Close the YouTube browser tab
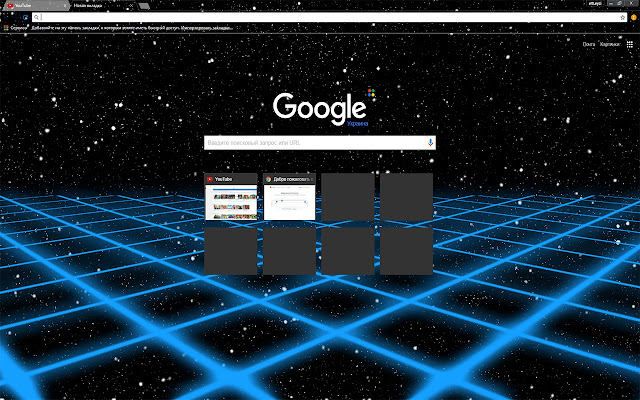 (64, 6)
